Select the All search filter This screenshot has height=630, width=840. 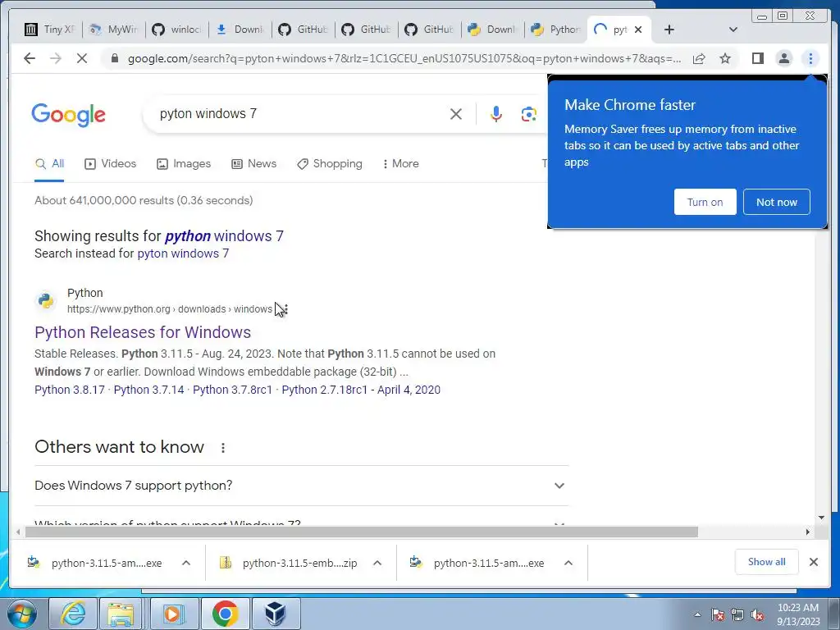click(x=49, y=164)
